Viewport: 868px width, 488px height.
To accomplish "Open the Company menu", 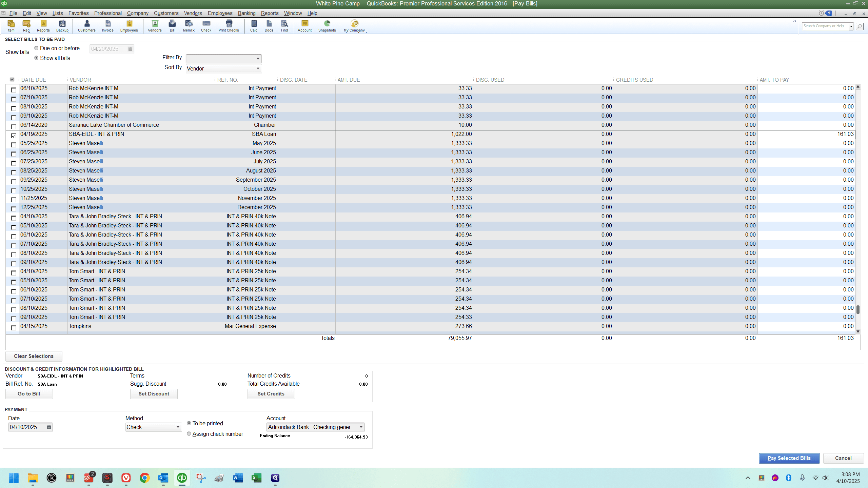I will (x=138, y=13).
